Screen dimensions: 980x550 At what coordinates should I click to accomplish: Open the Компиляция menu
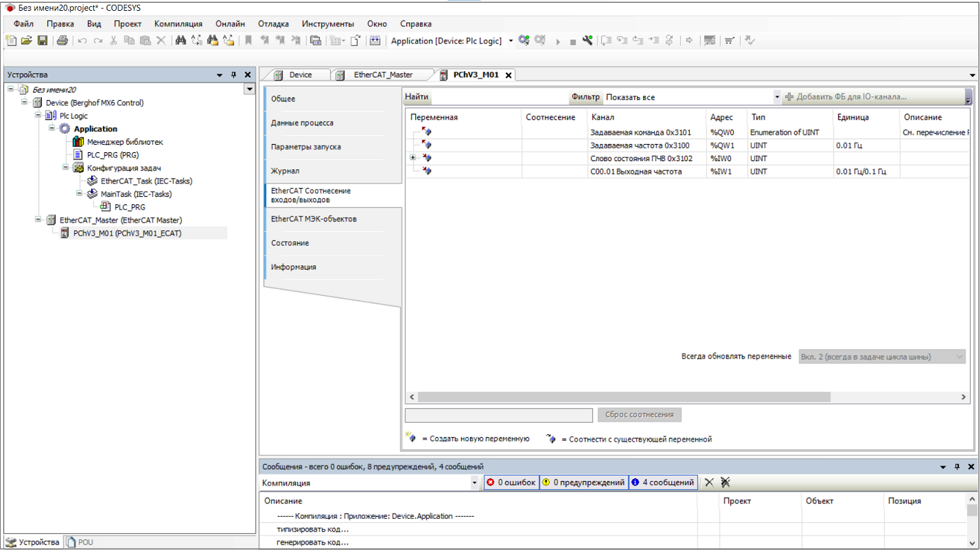point(179,24)
